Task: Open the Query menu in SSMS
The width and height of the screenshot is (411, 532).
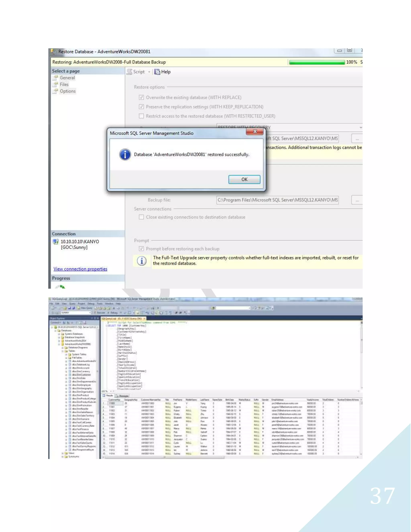Action: point(72,304)
